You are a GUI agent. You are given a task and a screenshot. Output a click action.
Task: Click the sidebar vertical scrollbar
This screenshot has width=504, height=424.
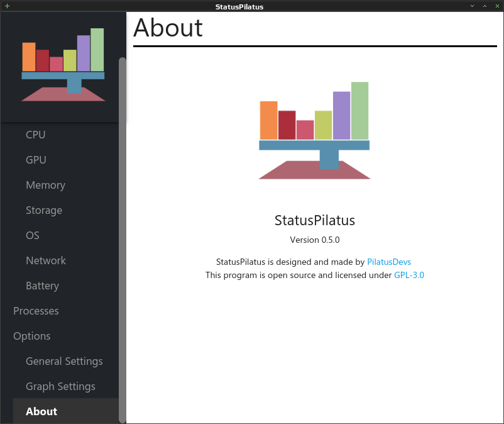click(x=122, y=240)
